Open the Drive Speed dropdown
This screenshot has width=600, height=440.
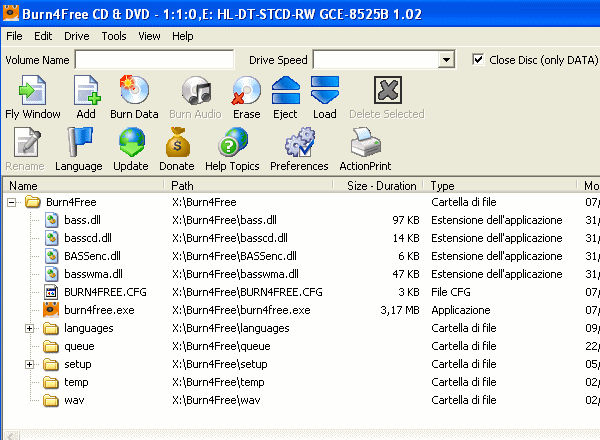click(446, 60)
